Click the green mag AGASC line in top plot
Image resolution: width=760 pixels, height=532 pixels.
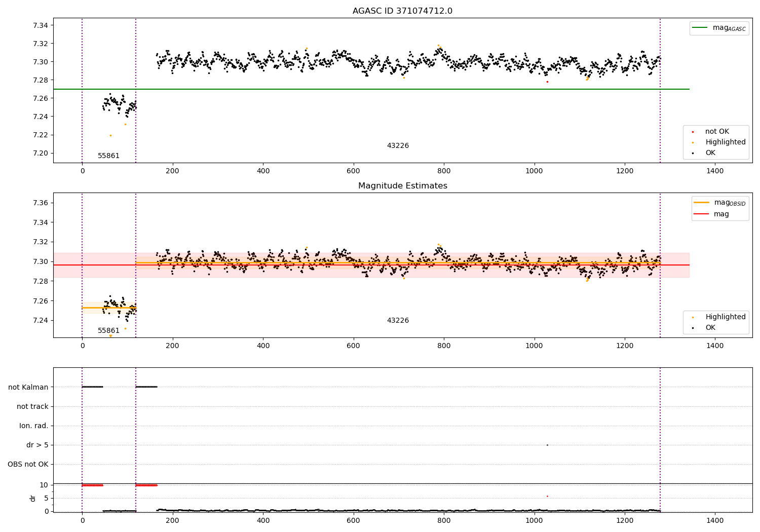(371, 89)
